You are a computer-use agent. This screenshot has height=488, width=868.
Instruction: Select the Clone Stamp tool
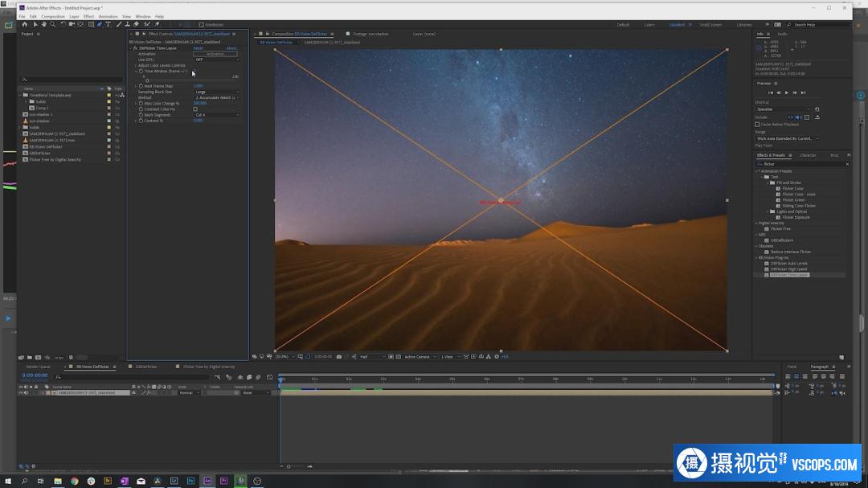(x=127, y=24)
